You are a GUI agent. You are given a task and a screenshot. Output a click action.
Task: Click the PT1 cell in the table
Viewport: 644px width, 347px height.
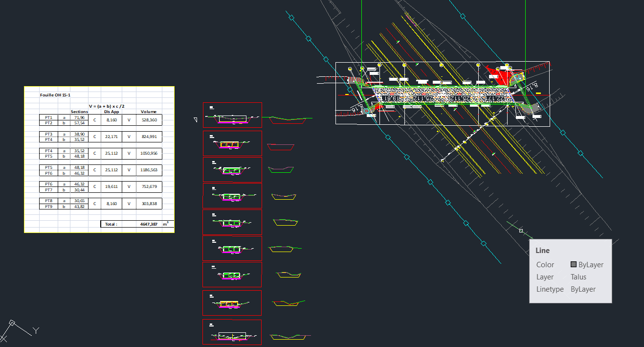coord(48,117)
